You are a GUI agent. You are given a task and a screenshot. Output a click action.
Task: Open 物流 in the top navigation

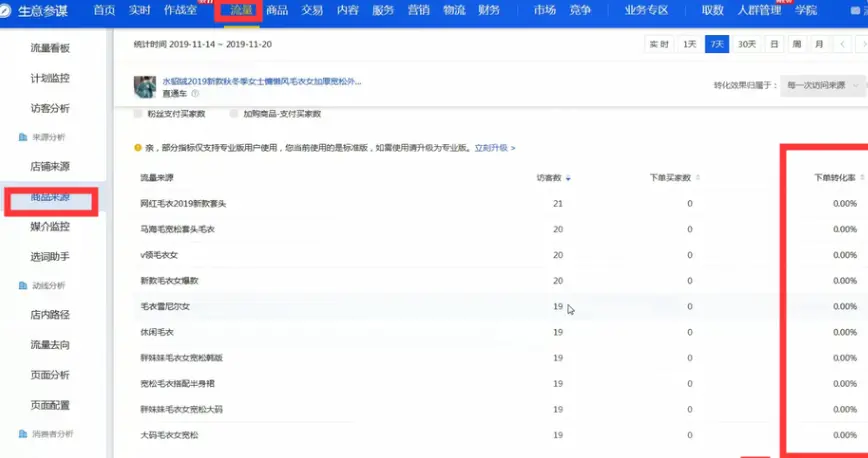click(454, 10)
